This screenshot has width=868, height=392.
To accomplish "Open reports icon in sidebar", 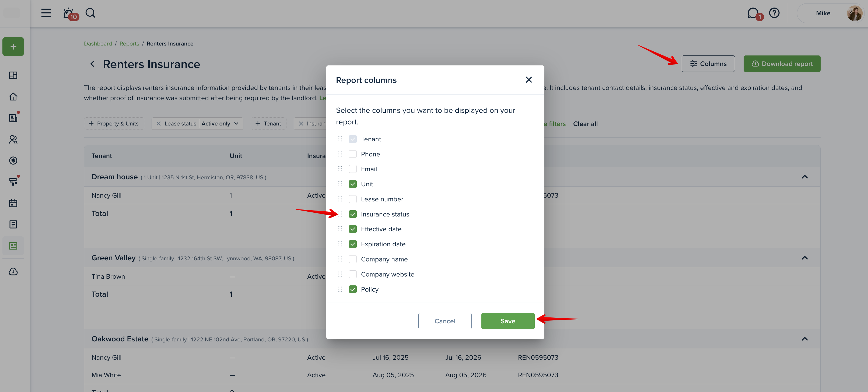I will click(x=13, y=246).
